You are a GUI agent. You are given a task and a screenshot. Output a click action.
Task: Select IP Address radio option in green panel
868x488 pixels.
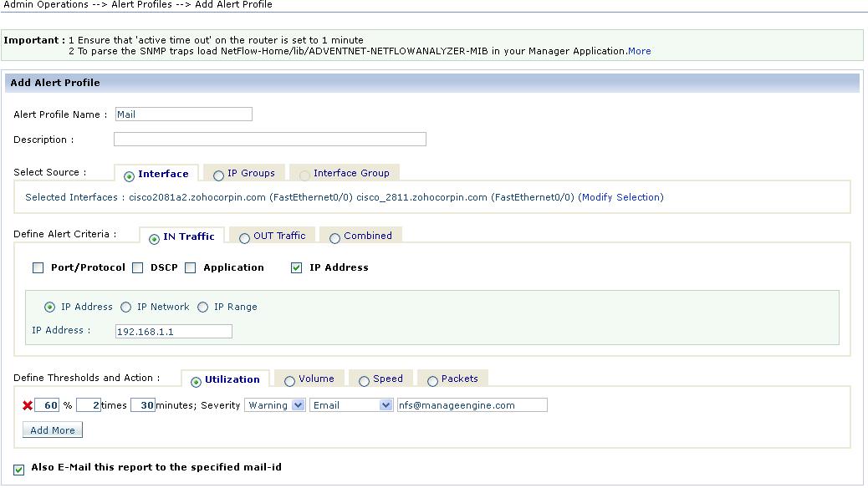[50, 307]
